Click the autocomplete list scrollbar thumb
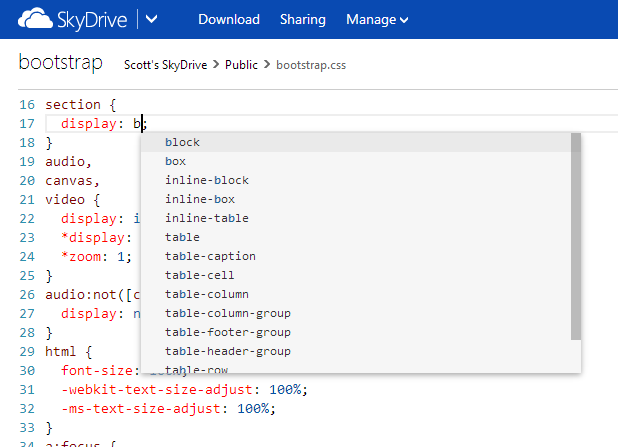 [576, 237]
